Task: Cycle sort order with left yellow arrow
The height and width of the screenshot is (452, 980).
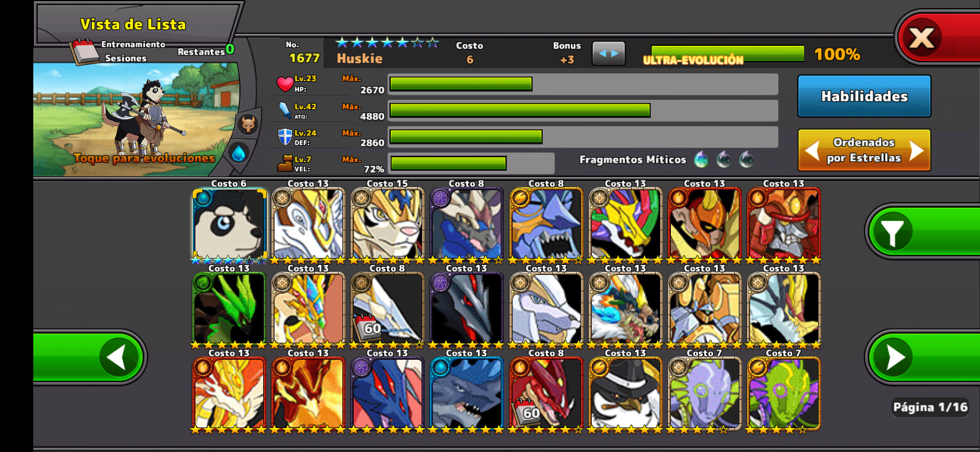Action: 812,151
